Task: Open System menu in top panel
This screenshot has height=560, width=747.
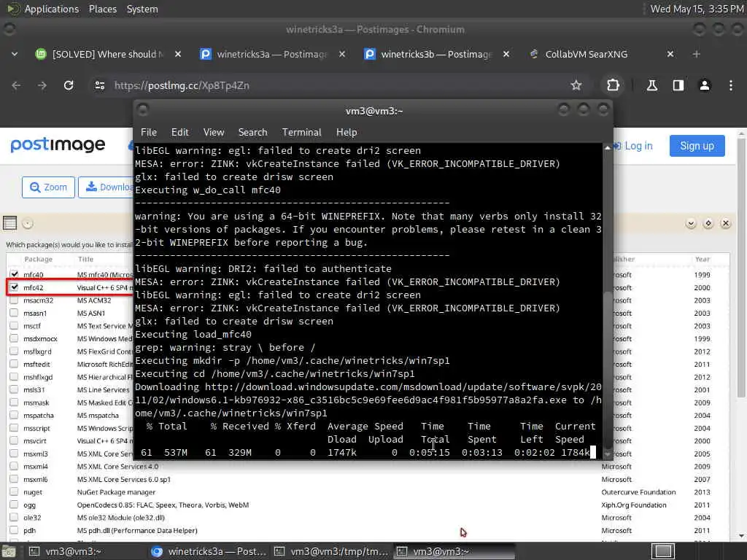Action: [142, 9]
